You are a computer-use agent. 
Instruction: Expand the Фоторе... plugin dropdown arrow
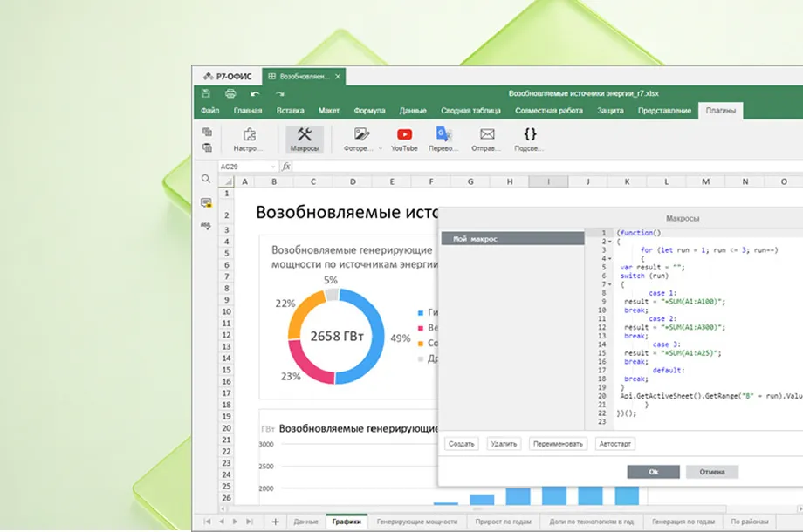381,148
